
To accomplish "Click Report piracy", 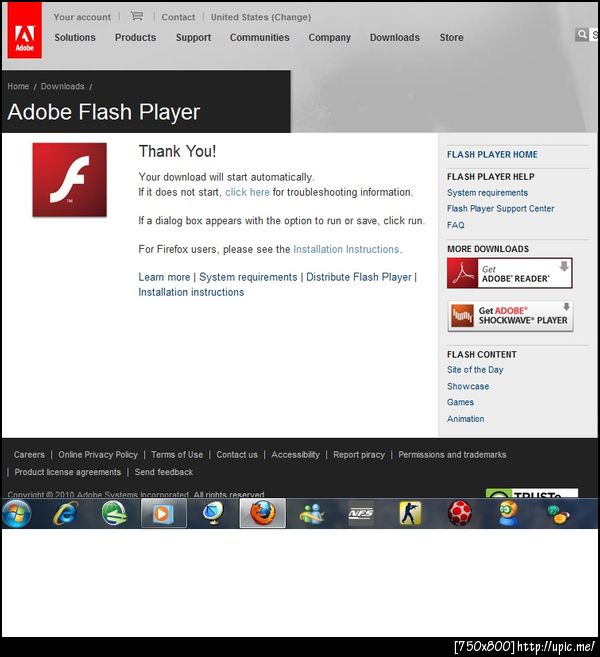I will coord(359,455).
